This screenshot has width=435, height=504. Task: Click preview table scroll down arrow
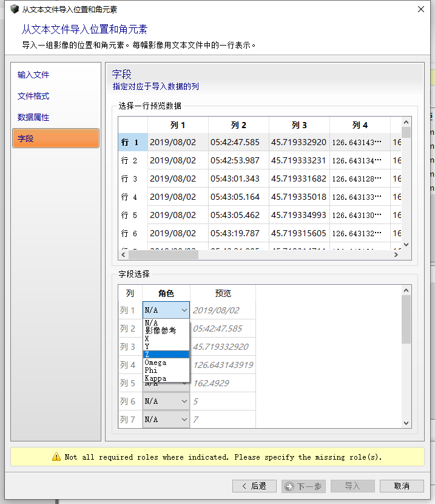(x=406, y=245)
